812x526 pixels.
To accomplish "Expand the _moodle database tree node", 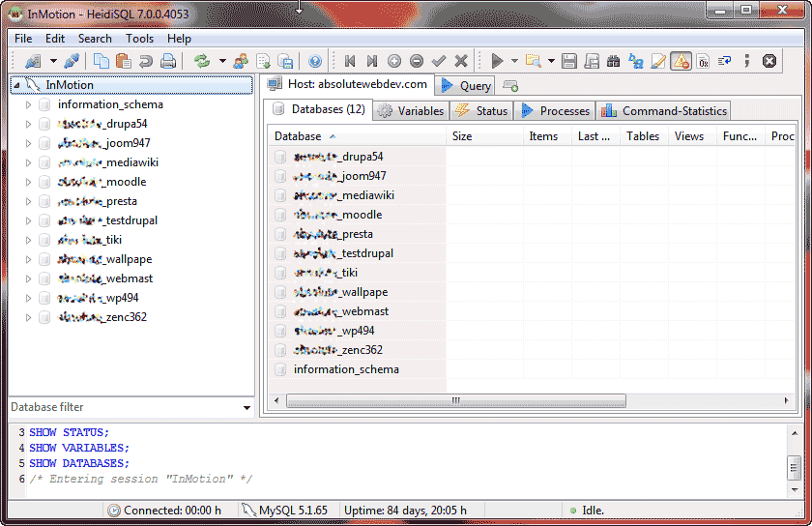I will click(x=28, y=182).
